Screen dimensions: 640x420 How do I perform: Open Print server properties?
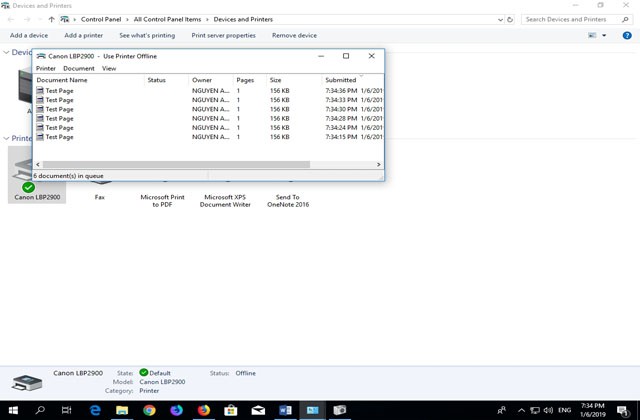pyautogui.click(x=223, y=36)
